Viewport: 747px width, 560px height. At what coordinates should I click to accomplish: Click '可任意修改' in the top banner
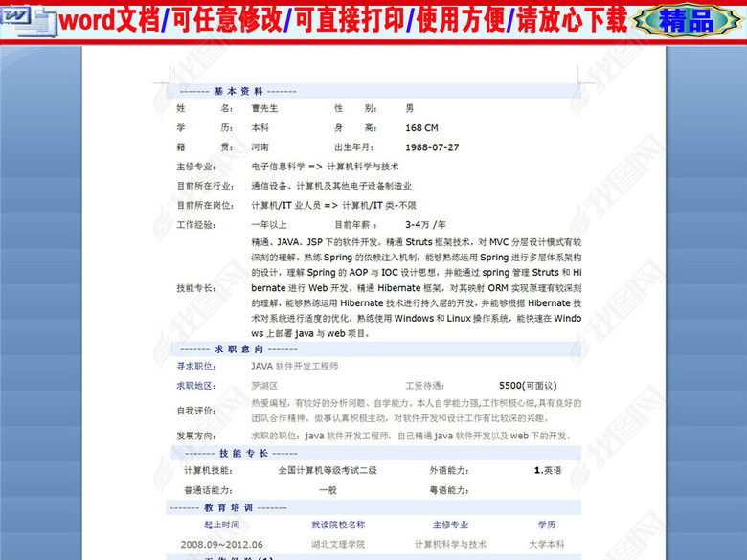[x=226, y=20]
